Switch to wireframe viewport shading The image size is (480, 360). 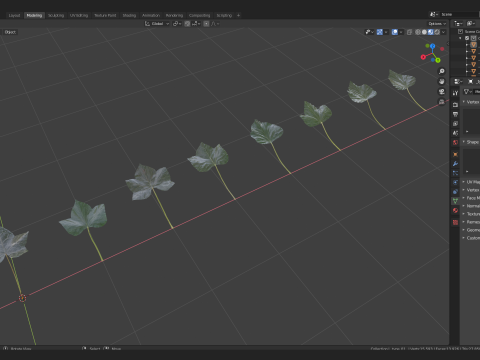[x=418, y=32]
